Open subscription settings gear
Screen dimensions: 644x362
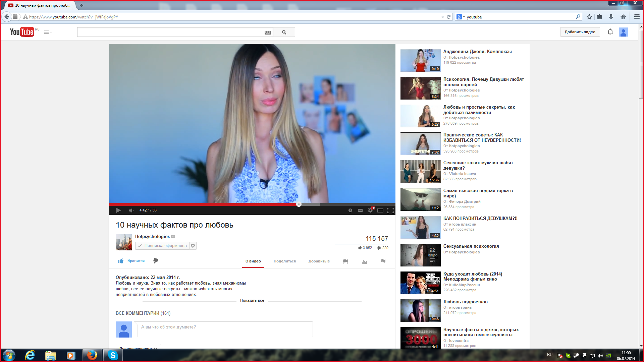point(193,246)
